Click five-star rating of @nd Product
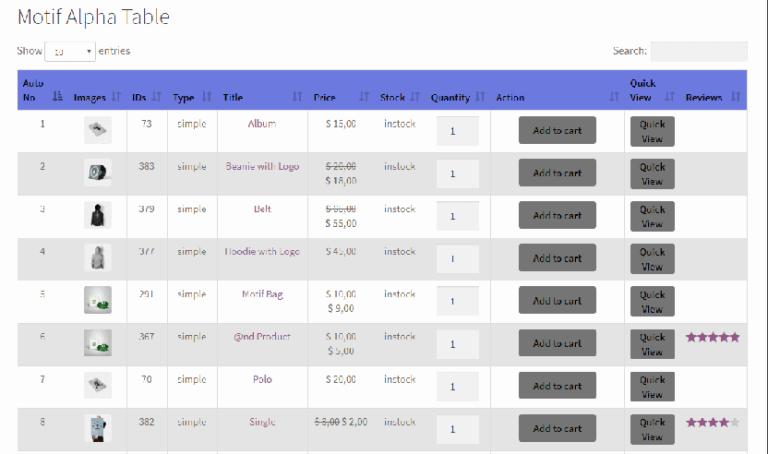Viewport: 768px width, 454px height. pyautogui.click(x=713, y=337)
